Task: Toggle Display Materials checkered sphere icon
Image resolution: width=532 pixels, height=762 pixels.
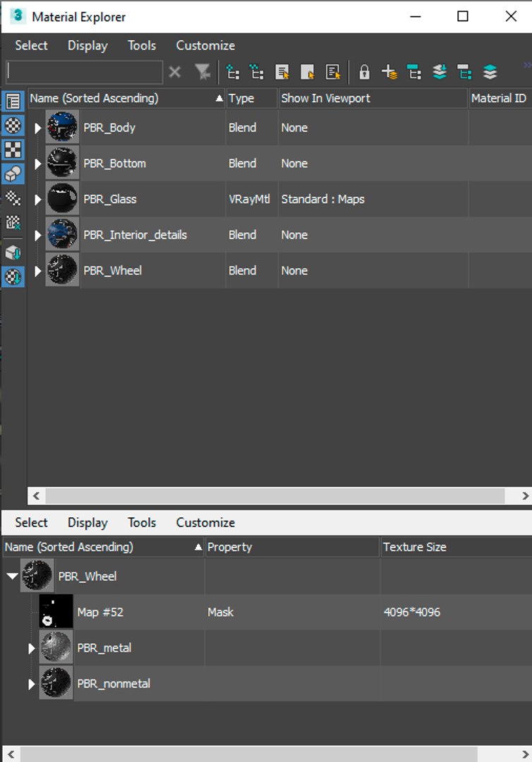Action: [x=13, y=126]
